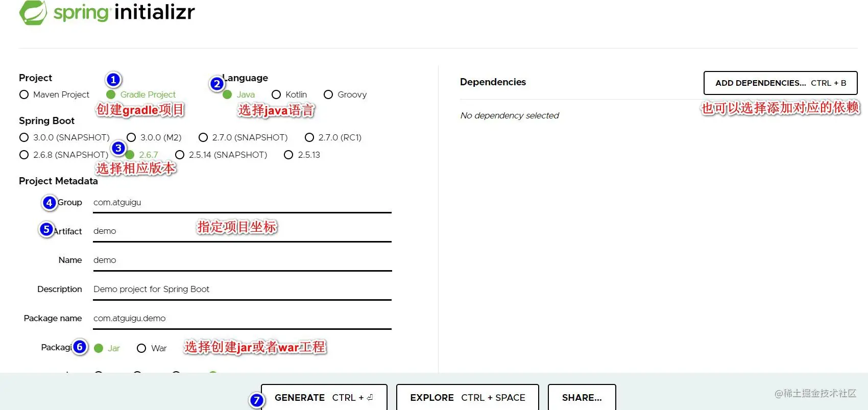Choose Java as the language
Image resolution: width=868 pixels, height=410 pixels.
pos(239,94)
